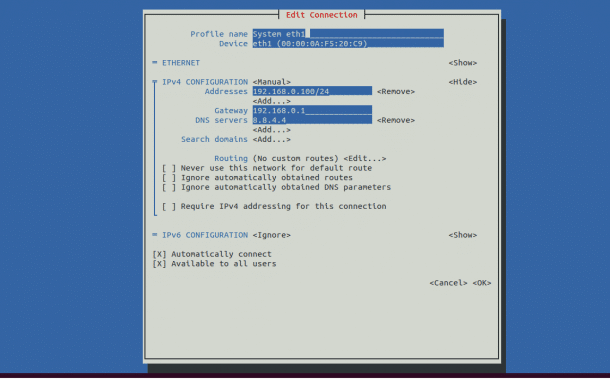Show the IPv6 CONFIGURATION section
This screenshot has height=379, width=610.
(x=463, y=235)
